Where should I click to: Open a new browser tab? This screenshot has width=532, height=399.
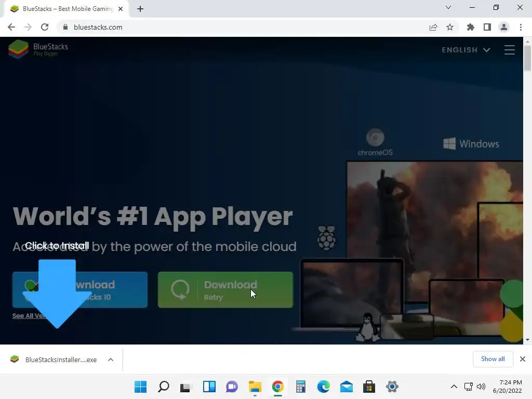tap(140, 9)
